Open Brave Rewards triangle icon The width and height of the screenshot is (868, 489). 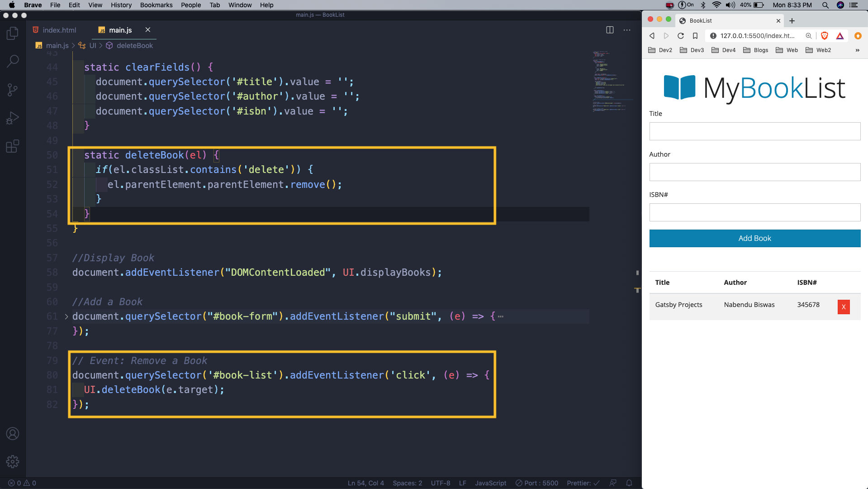point(840,36)
